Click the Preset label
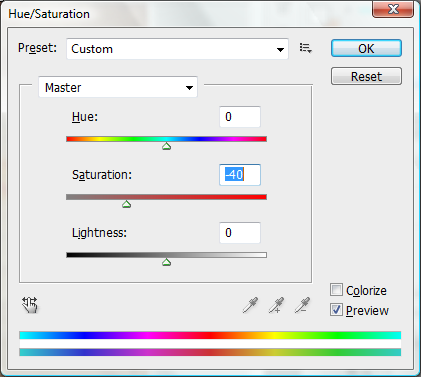 click(37, 48)
